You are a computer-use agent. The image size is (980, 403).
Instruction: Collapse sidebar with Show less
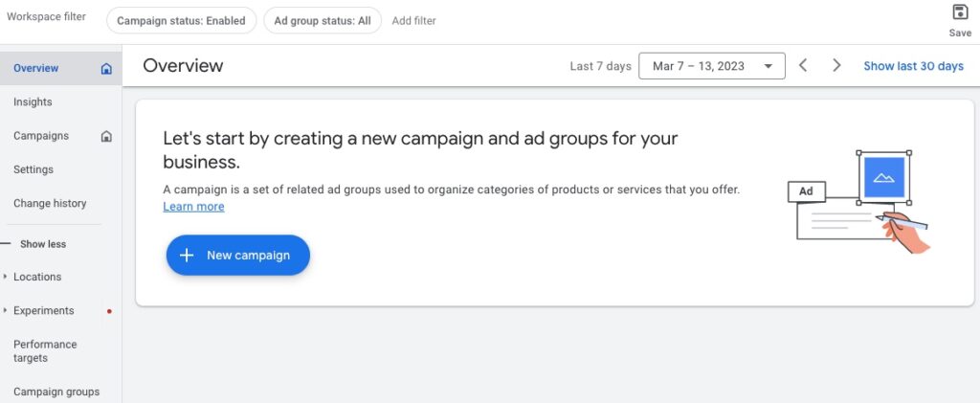pos(42,244)
